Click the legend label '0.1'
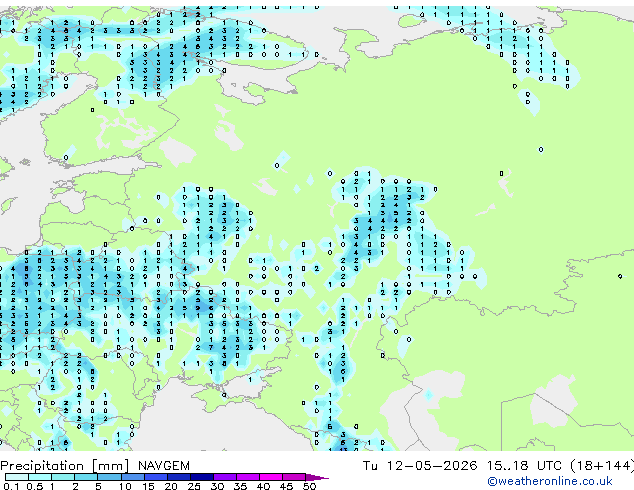 (x=11, y=486)
